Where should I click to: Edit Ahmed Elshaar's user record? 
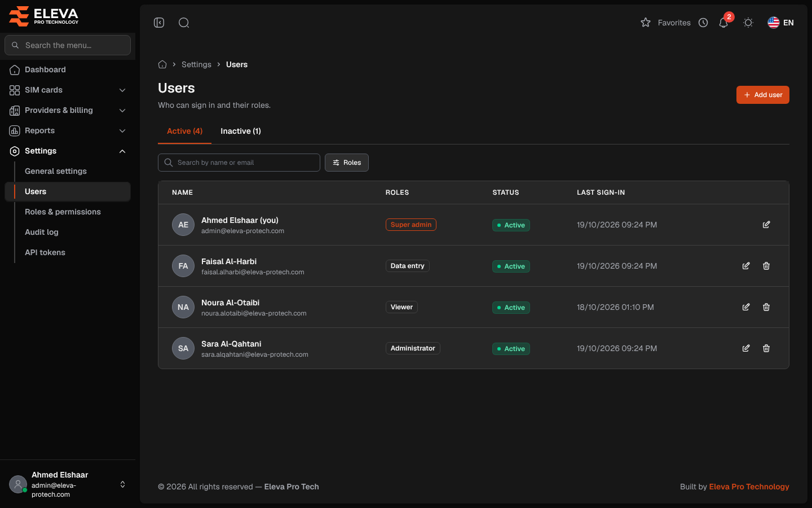click(x=766, y=225)
